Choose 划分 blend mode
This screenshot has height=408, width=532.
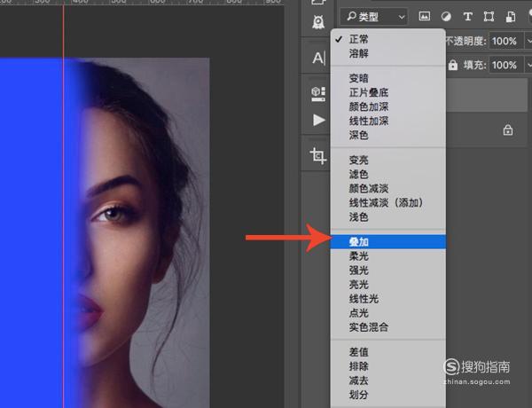[387, 395]
